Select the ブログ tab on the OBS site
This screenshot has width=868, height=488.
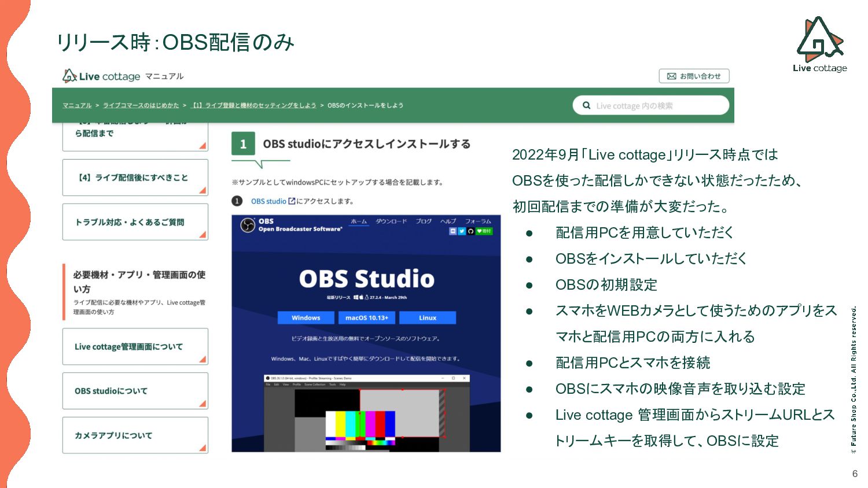point(424,221)
